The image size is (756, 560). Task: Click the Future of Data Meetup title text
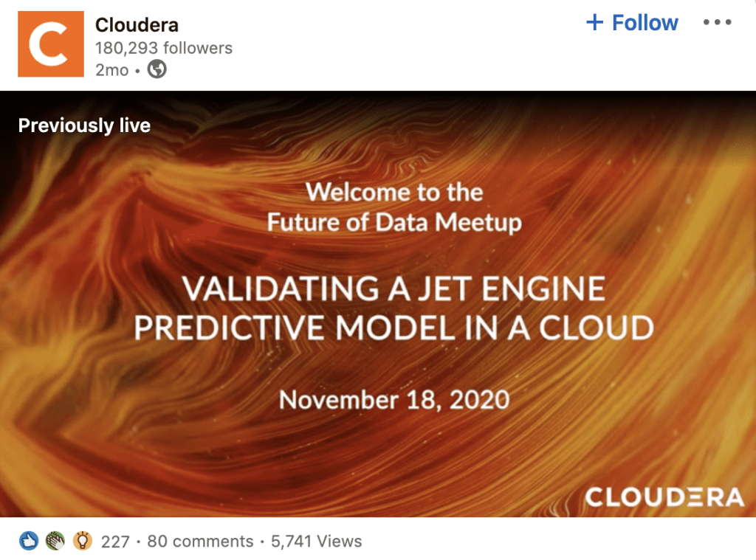[x=394, y=221]
